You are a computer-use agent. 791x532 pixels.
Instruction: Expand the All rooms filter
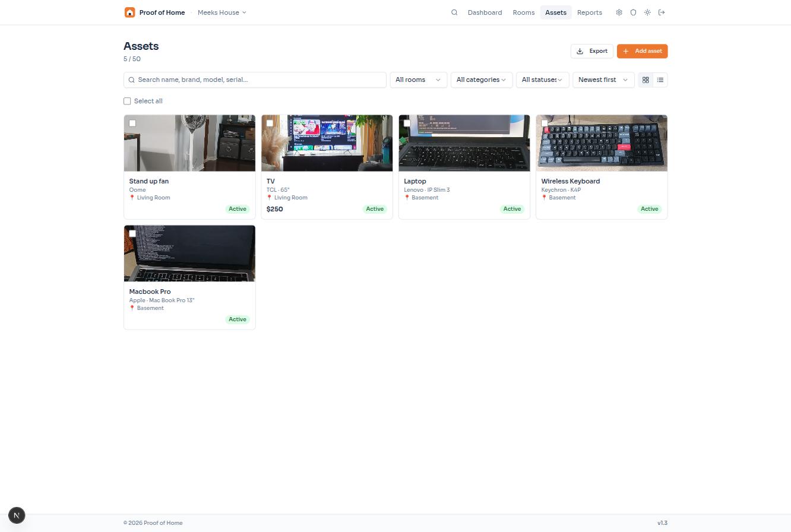[x=418, y=80]
